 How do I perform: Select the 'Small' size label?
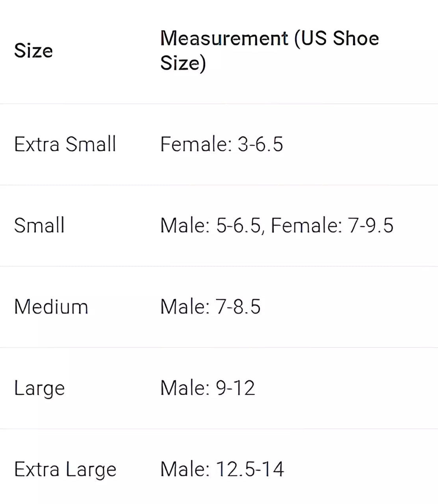(x=39, y=226)
